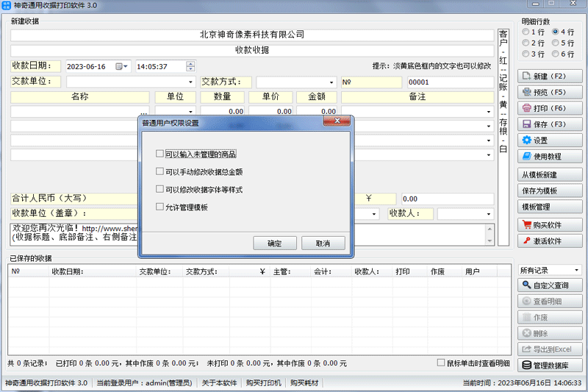Click 激活软件 key button
Image resolution: width=588 pixels, height=392 pixels.
(550, 240)
